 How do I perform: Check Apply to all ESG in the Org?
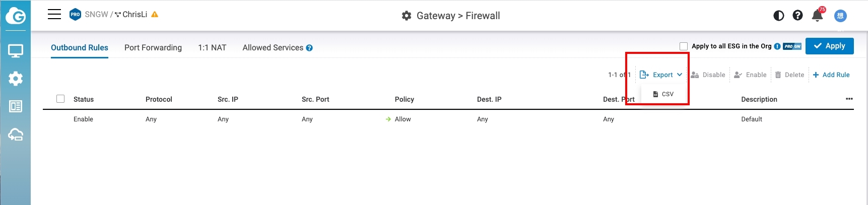[x=684, y=46]
